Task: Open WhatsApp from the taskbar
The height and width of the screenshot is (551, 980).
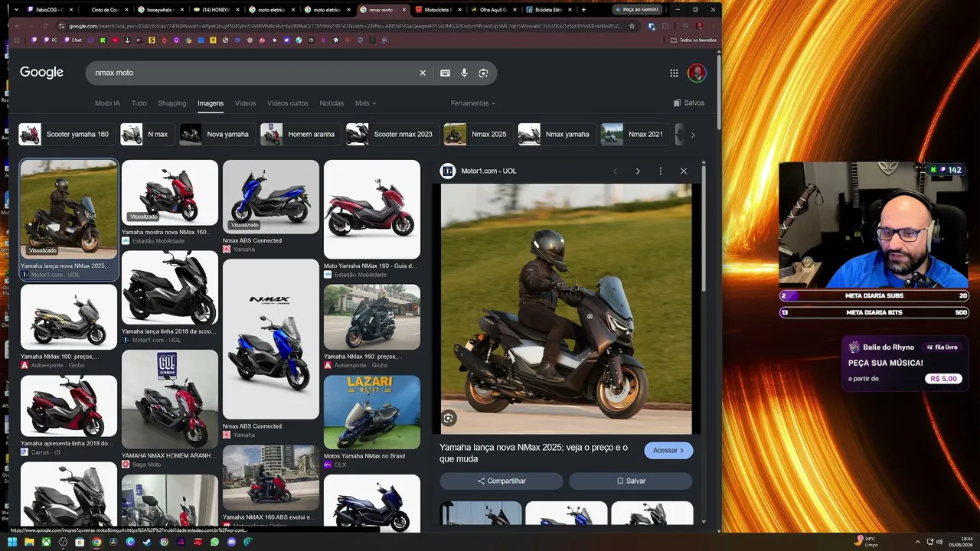Action: pyautogui.click(x=214, y=542)
